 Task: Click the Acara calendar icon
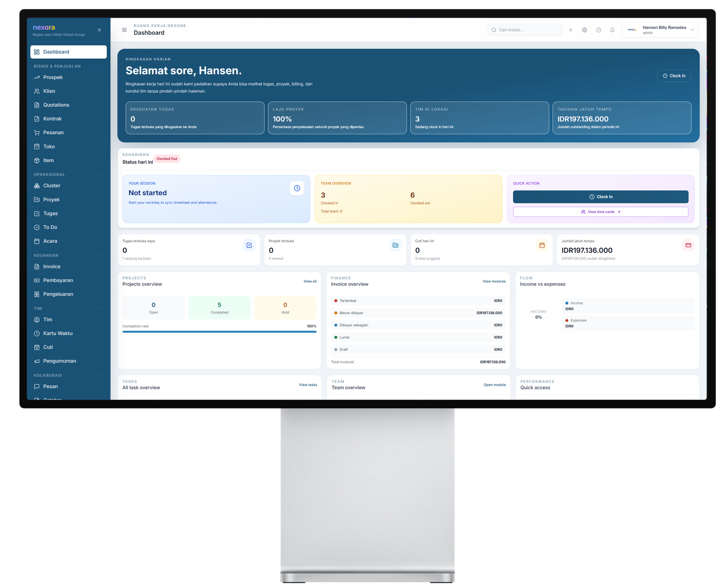point(37,241)
